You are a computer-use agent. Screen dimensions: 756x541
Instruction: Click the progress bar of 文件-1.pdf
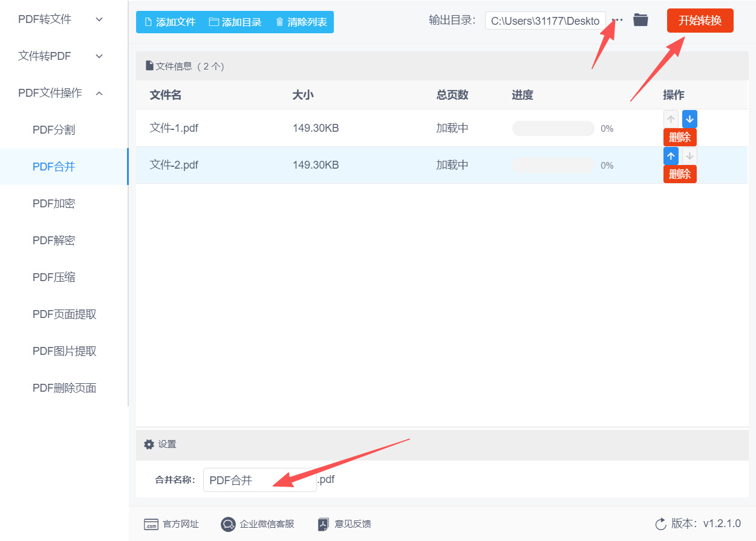(x=553, y=128)
